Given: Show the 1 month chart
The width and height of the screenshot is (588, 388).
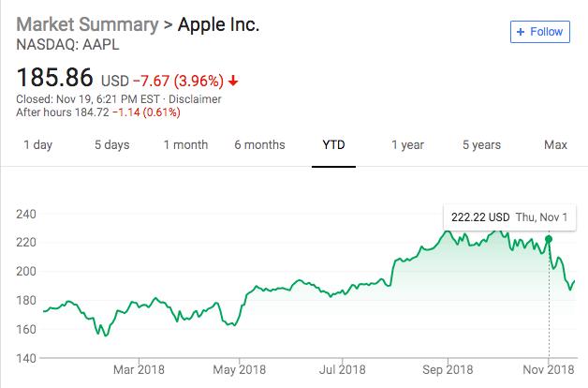Looking at the screenshot, I should coord(185,145).
